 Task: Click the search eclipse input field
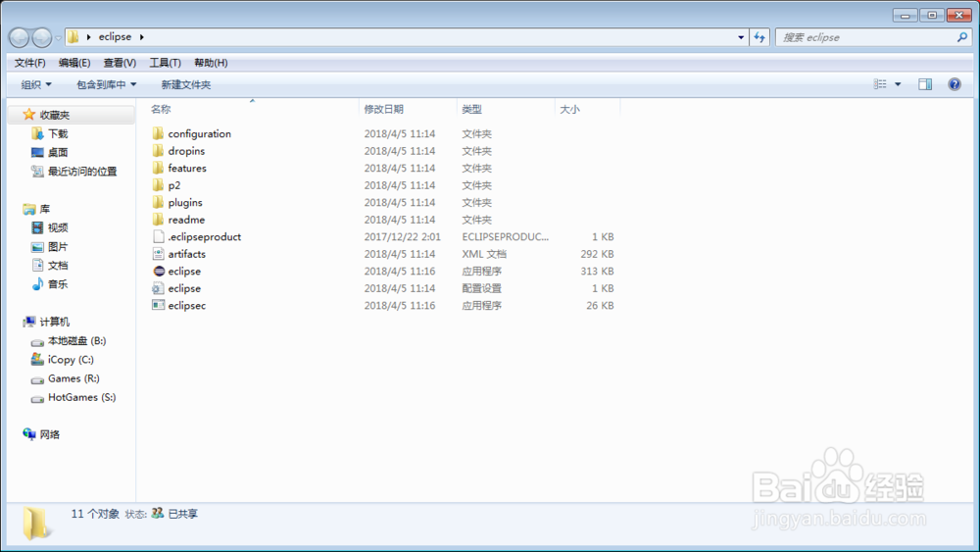[866, 37]
